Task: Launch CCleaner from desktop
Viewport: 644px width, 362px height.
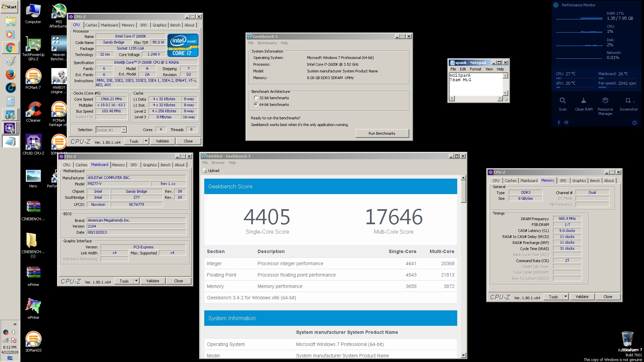Action: coord(33,112)
